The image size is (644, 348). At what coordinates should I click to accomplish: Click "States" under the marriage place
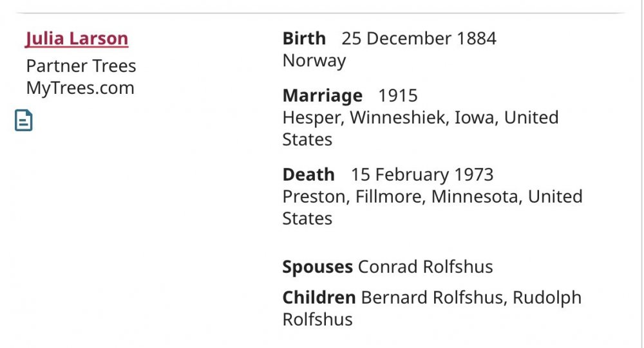pyautogui.click(x=307, y=140)
